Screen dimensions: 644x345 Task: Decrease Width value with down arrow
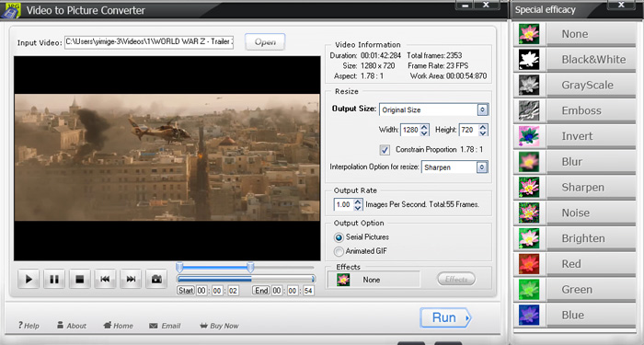425,133
